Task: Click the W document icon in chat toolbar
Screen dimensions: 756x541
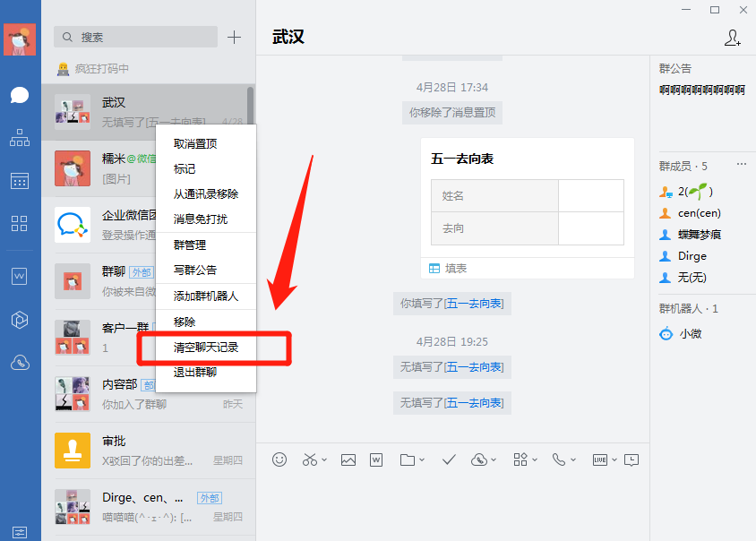Action: coord(376,460)
